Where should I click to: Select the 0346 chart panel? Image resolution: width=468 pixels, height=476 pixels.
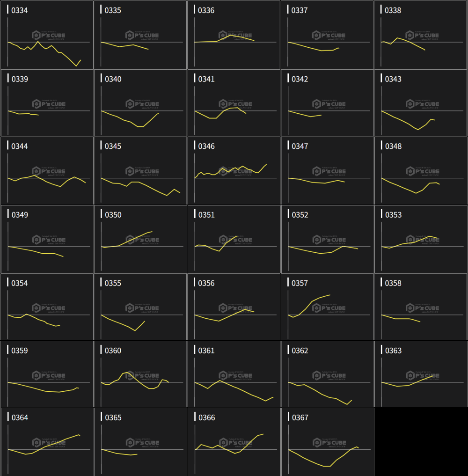pyautogui.click(x=234, y=171)
